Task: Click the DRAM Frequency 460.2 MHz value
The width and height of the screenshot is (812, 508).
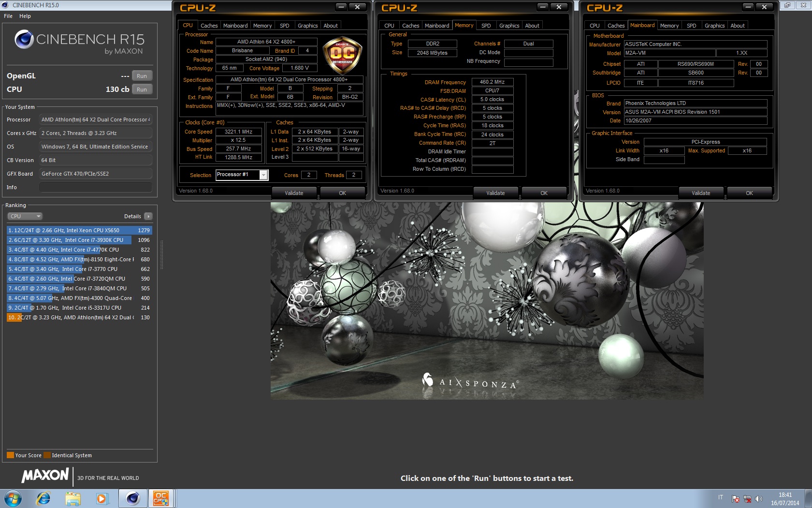Action: (x=492, y=82)
